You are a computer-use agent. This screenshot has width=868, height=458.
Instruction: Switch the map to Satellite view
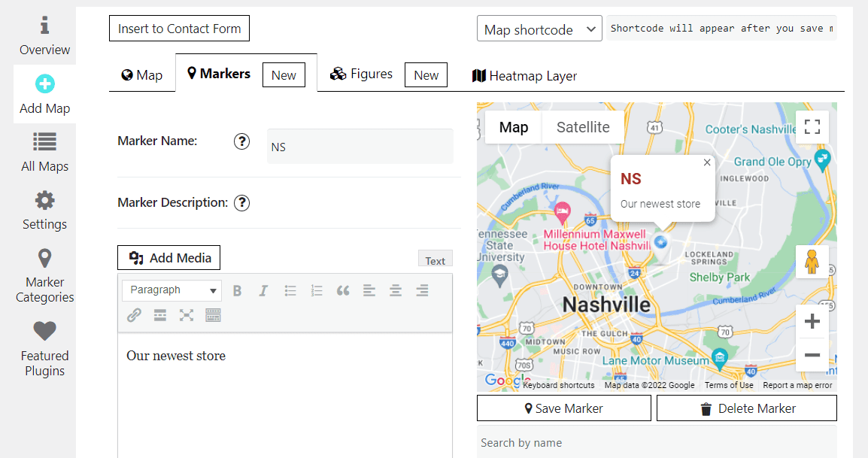582,127
